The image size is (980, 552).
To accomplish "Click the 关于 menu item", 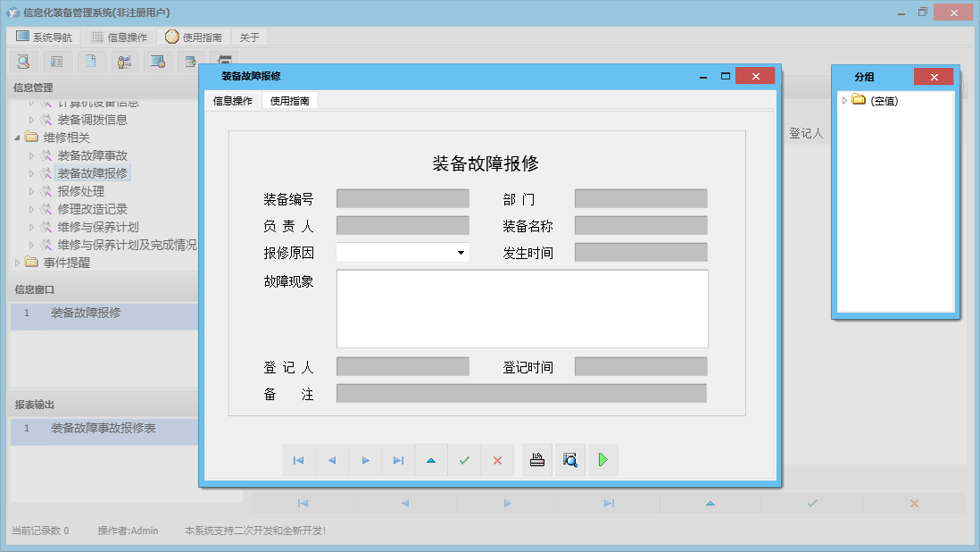I will (248, 37).
